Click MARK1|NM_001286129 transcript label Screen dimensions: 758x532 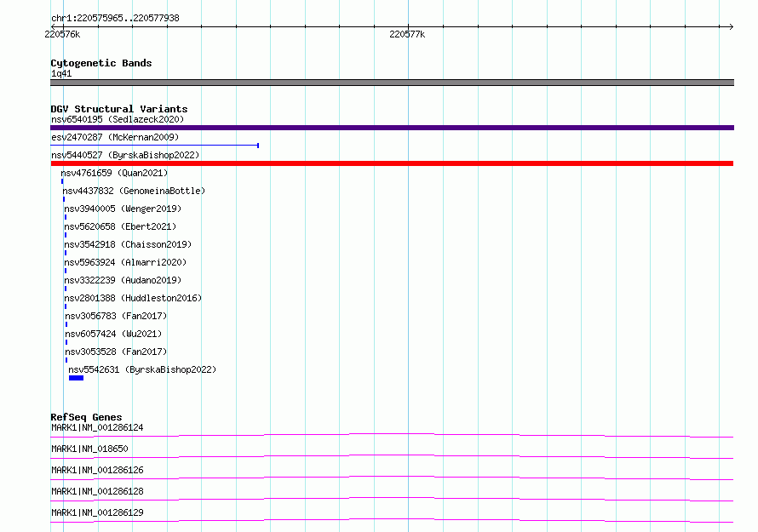pos(97,512)
